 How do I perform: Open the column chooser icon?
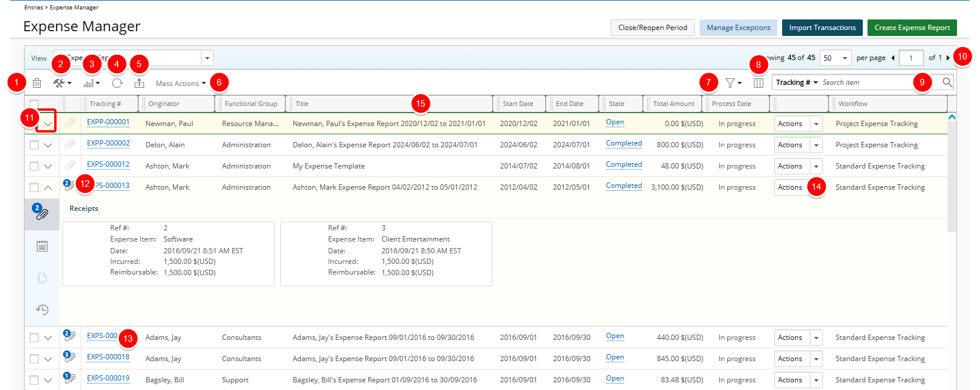click(759, 83)
